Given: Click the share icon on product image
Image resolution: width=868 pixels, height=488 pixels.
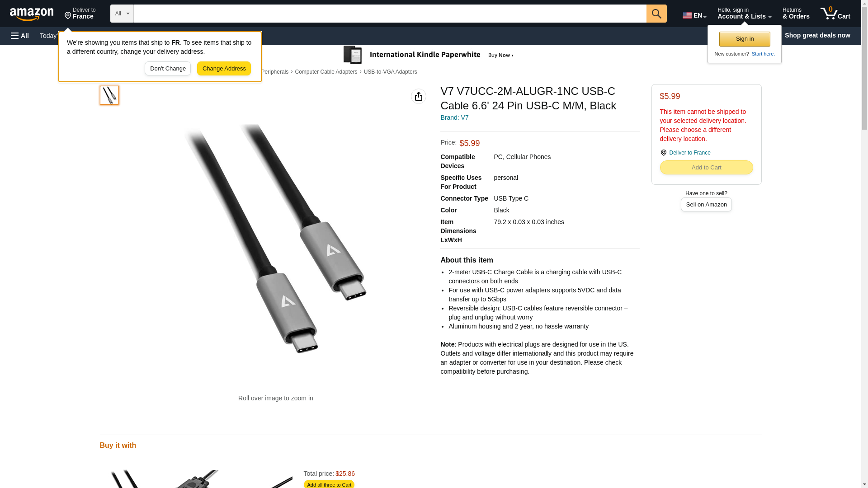Looking at the screenshot, I should pos(419,96).
